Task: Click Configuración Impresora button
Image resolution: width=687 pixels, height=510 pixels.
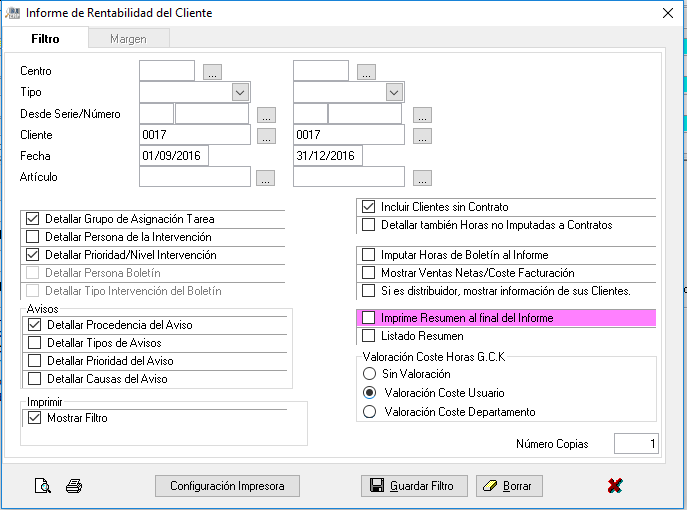Action: point(227,486)
